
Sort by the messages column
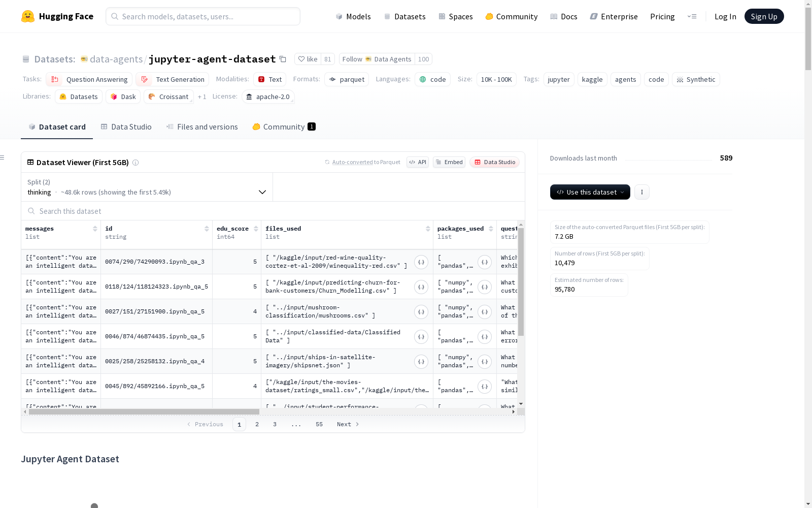pyautogui.click(x=95, y=229)
